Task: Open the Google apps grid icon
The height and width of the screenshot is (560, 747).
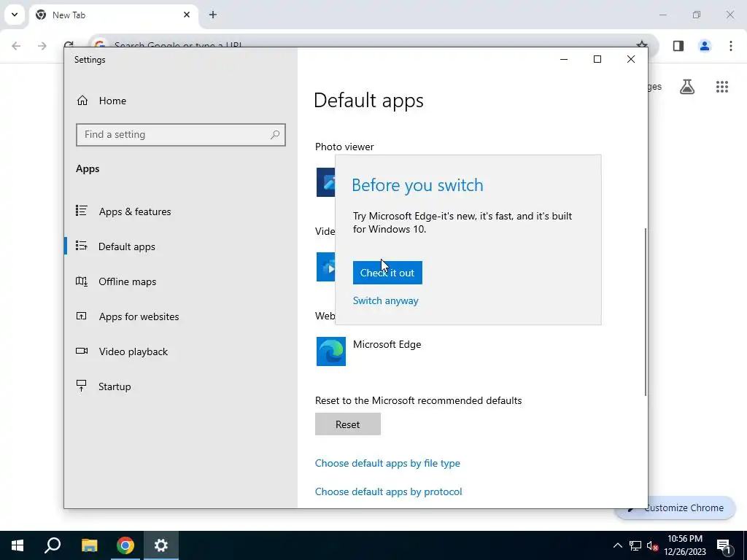Action: tap(722, 87)
